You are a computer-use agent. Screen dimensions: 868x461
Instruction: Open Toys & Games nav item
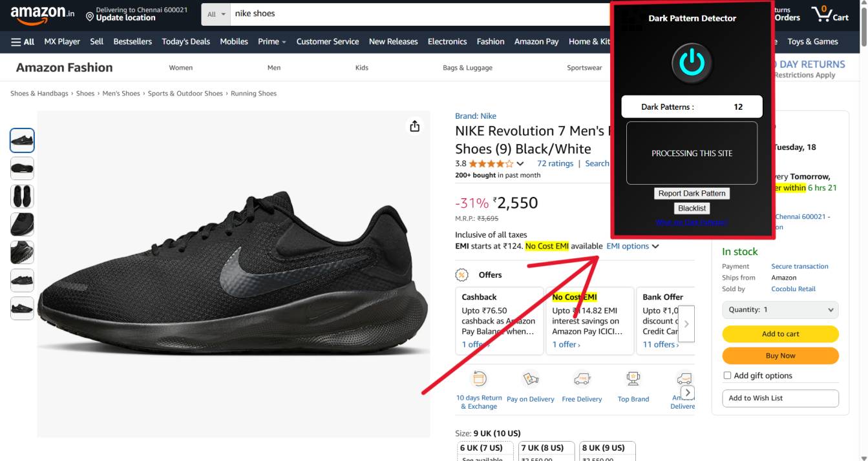(812, 41)
